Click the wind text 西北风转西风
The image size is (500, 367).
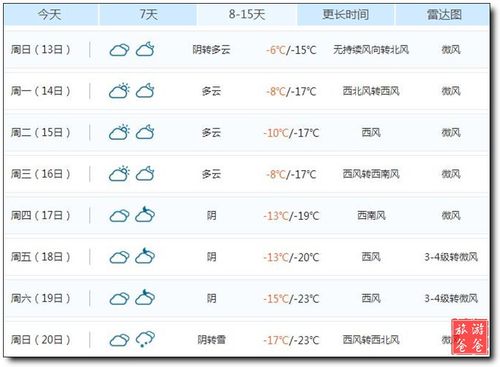pos(371,91)
